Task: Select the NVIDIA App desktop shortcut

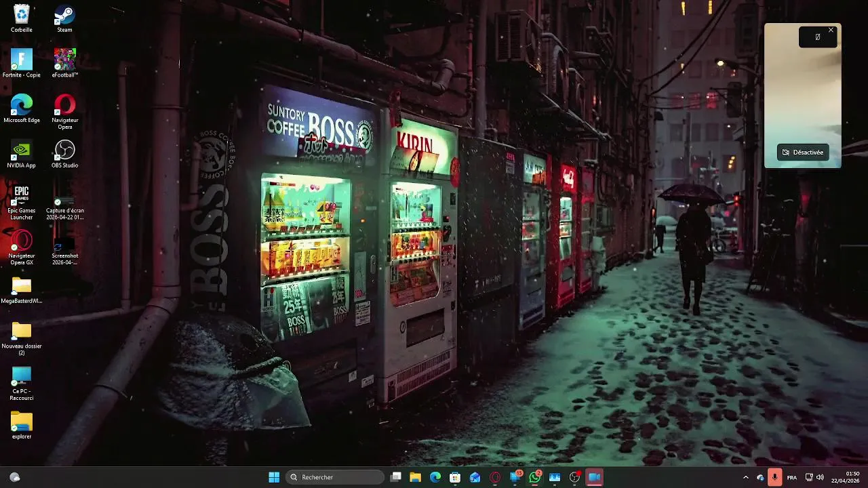Action: pos(22,154)
